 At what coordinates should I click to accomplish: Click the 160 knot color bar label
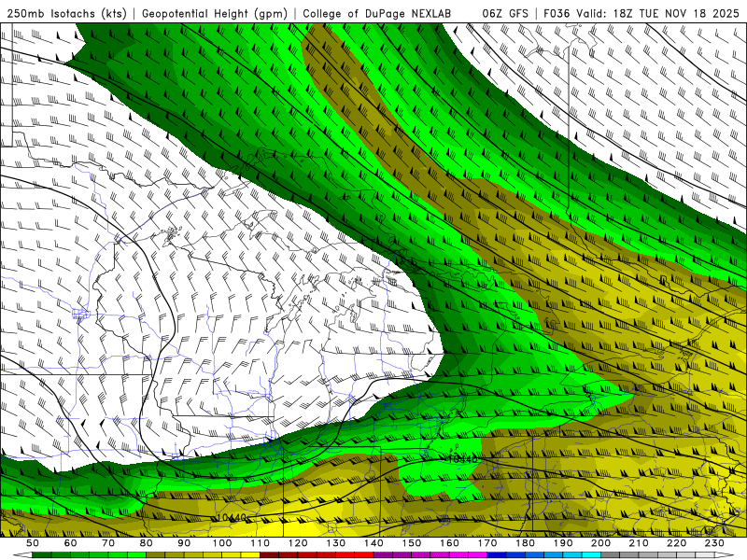click(449, 543)
